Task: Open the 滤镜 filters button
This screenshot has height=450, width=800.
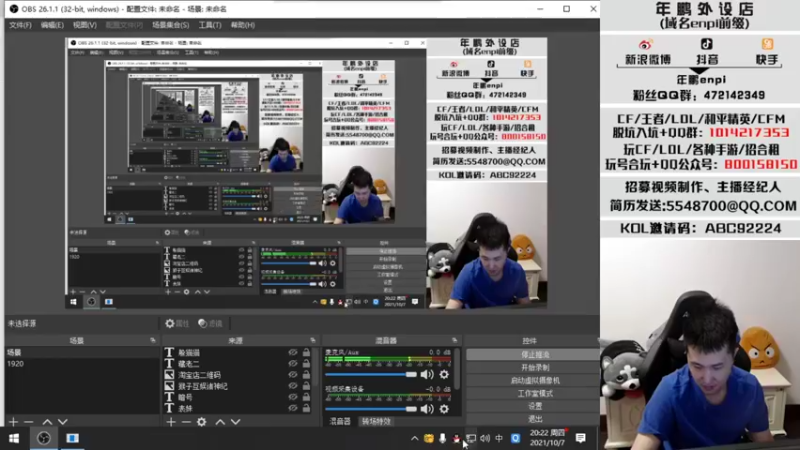Action: (210, 323)
